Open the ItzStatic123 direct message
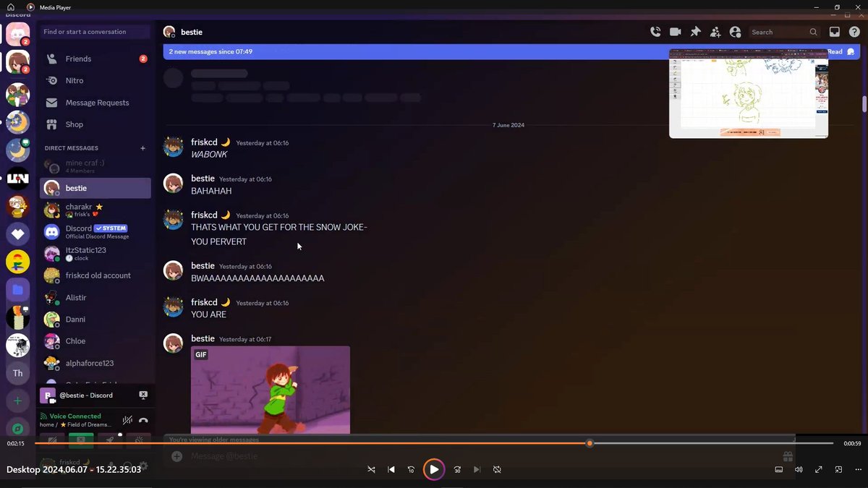Screen dimensions: 868x488 pyautogui.click(x=95, y=254)
